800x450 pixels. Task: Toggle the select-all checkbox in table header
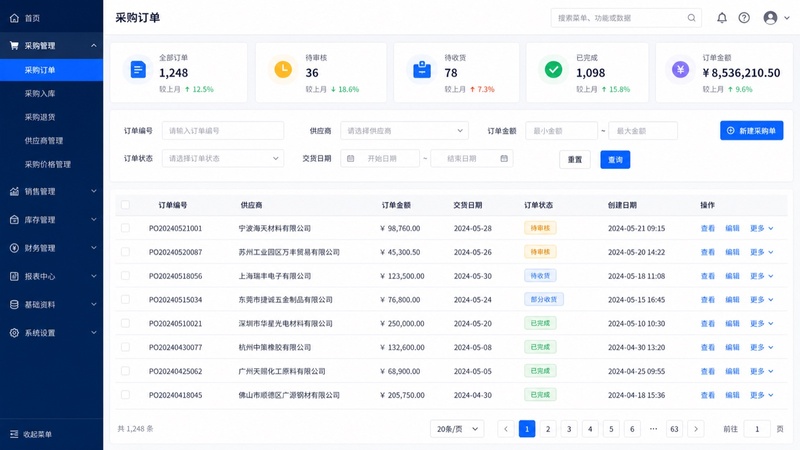coord(126,205)
